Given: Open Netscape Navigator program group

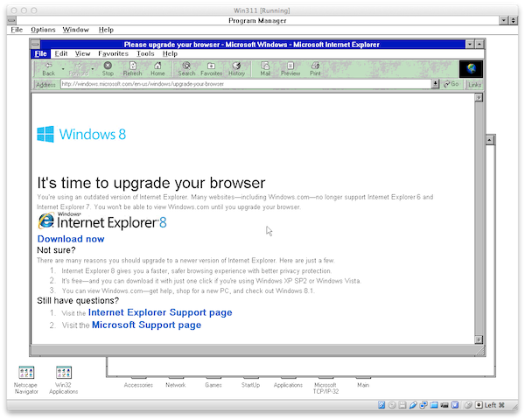Looking at the screenshot, I should pyautogui.click(x=26, y=380).
